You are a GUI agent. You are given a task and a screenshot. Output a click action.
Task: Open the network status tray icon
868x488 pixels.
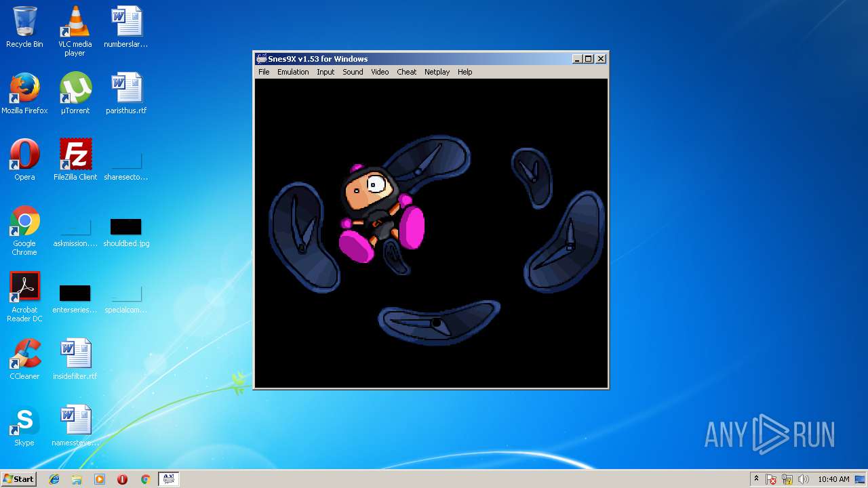click(x=787, y=479)
